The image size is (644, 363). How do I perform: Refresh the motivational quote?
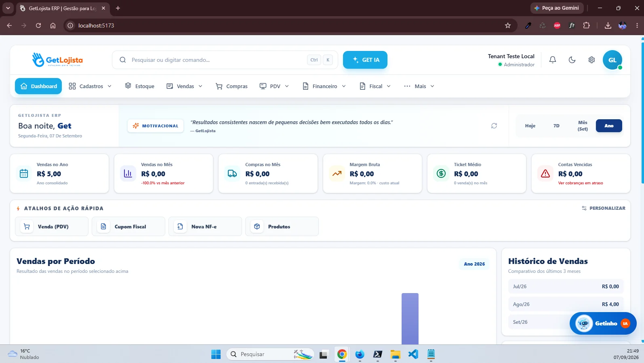click(x=494, y=126)
